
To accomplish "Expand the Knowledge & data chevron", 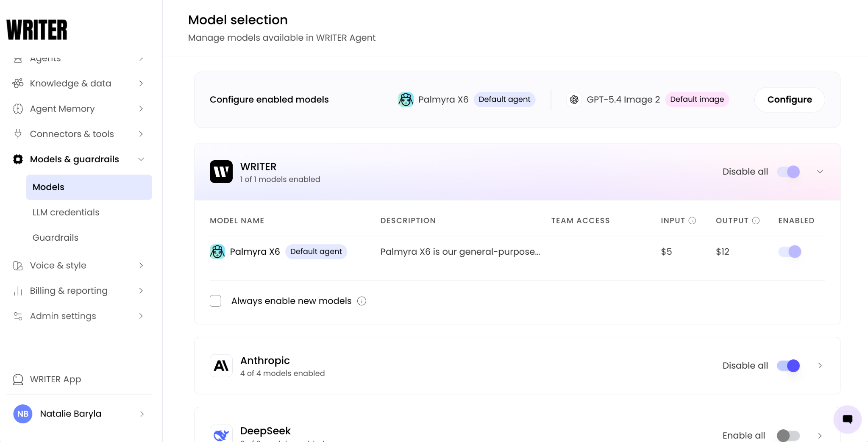I will [x=141, y=83].
